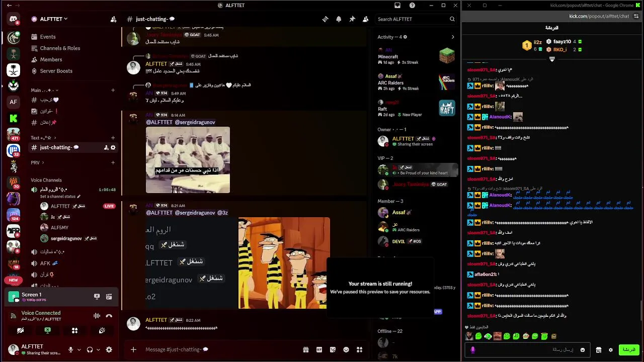Open GIF picker in message bar
Viewport: 644px width, 362px height.
point(319,349)
